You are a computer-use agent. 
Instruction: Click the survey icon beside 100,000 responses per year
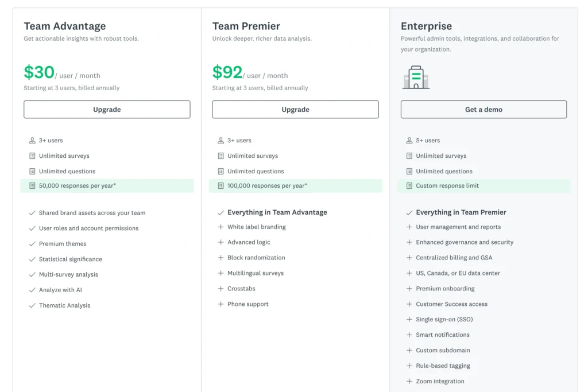coord(221,186)
